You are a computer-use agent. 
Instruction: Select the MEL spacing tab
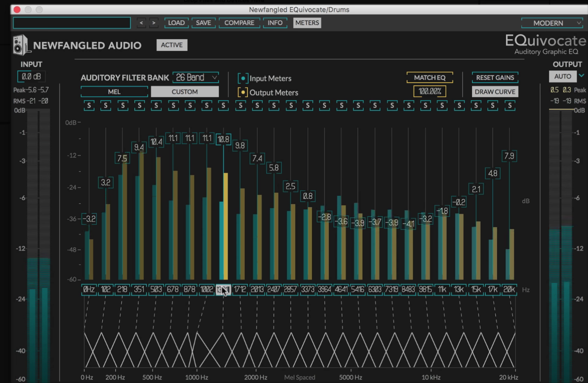tap(114, 92)
